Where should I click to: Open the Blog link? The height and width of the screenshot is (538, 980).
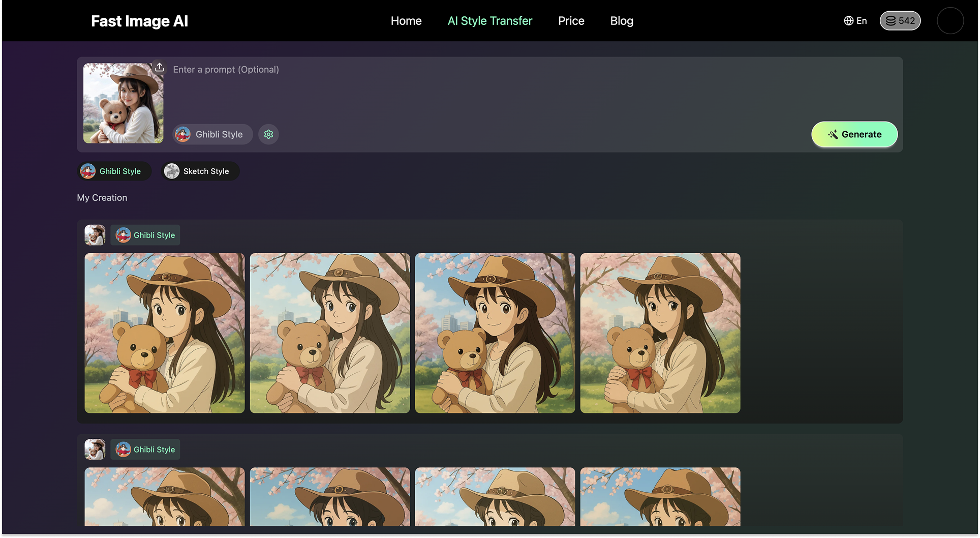point(621,21)
